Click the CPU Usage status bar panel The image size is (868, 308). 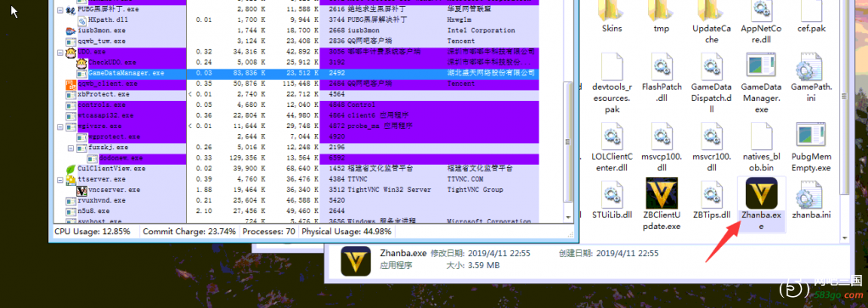(94, 232)
